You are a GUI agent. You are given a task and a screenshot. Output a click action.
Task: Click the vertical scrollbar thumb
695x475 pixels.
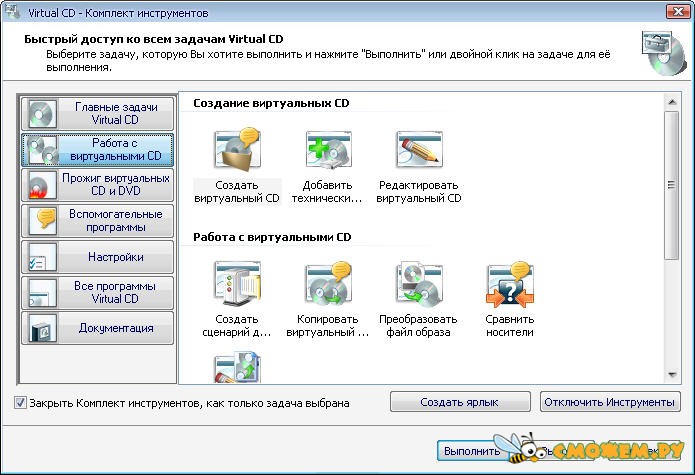[672, 185]
